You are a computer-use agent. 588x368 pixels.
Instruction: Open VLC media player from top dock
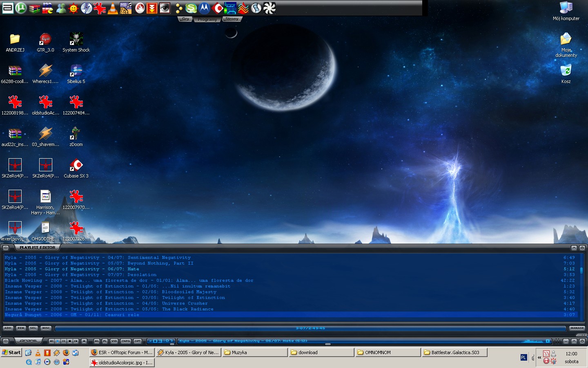[113, 8]
